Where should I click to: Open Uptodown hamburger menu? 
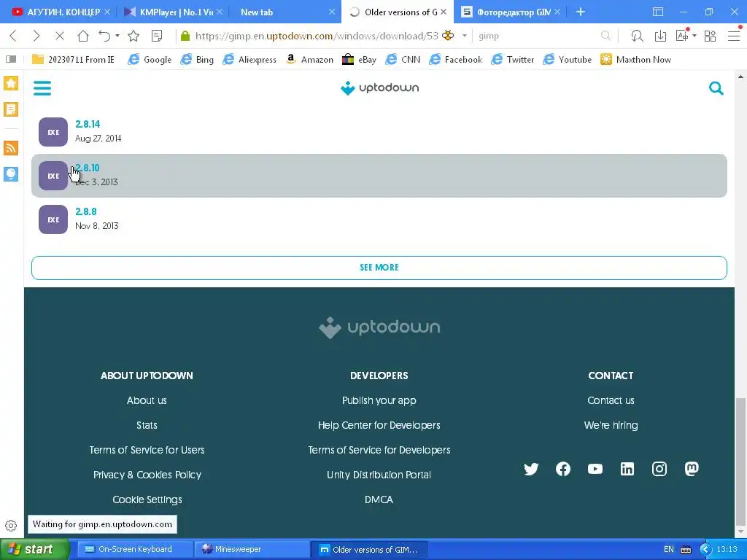[42, 88]
